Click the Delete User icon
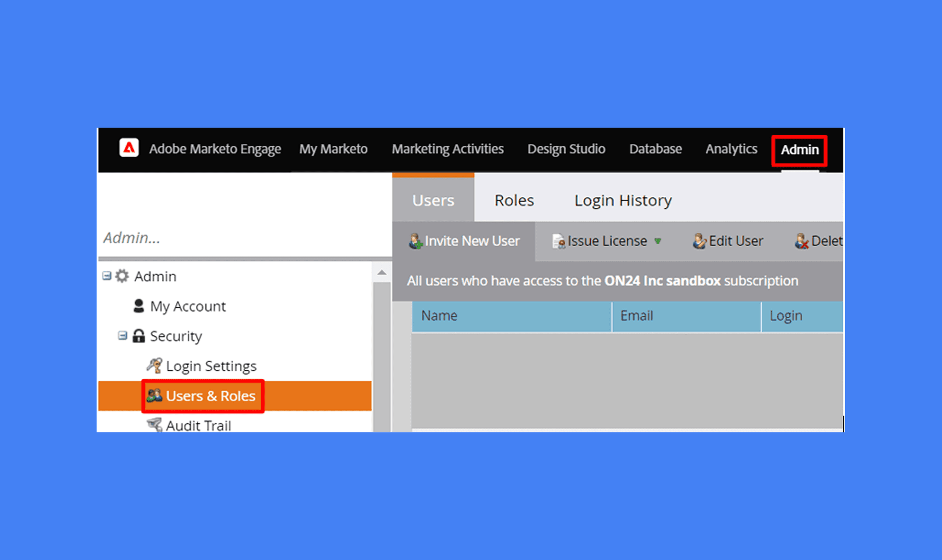Screen dimensions: 942x560 click(802, 241)
